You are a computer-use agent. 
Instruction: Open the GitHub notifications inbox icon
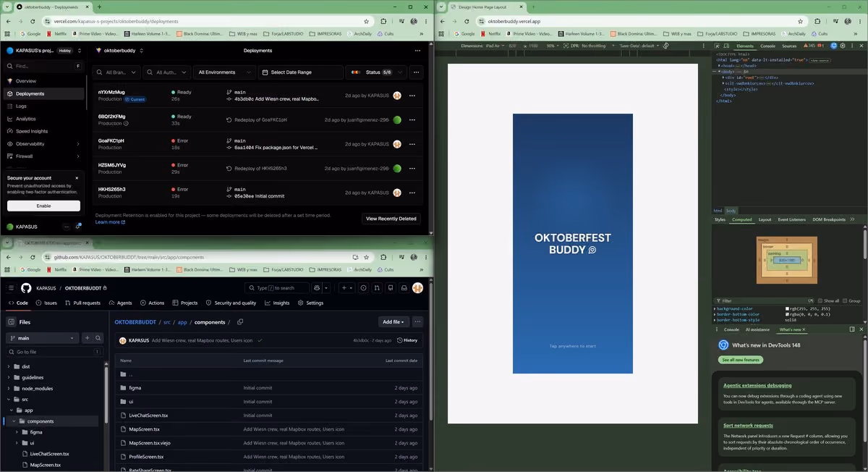click(x=404, y=287)
